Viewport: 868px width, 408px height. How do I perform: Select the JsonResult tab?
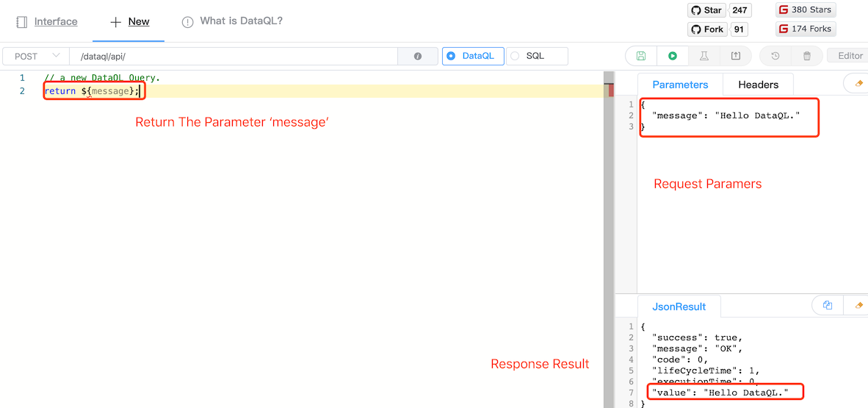pyautogui.click(x=679, y=307)
